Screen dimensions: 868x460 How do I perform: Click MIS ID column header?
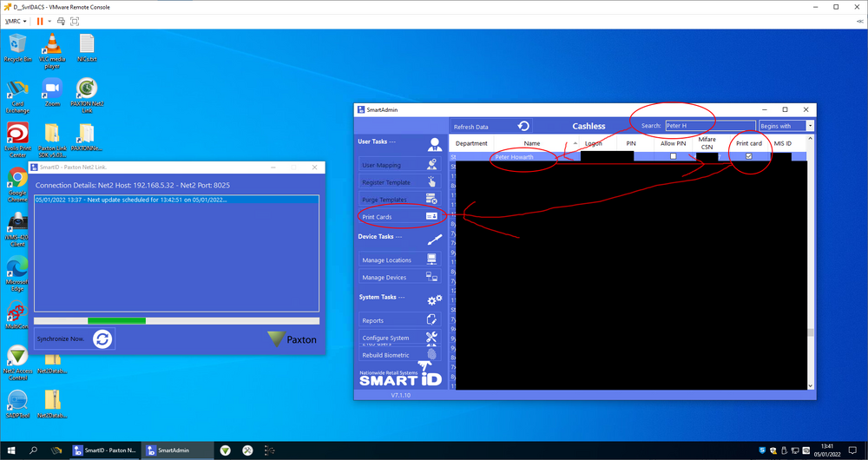[x=783, y=143]
